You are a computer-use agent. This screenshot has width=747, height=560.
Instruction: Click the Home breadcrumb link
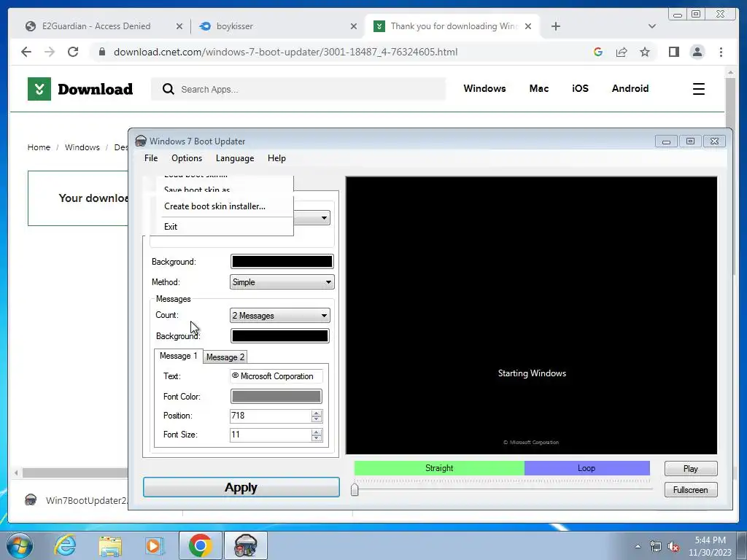pyautogui.click(x=39, y=147)
